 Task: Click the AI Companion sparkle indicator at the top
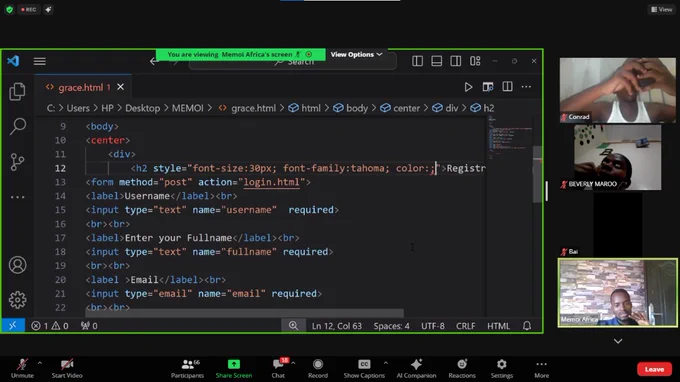coord(48,9)
